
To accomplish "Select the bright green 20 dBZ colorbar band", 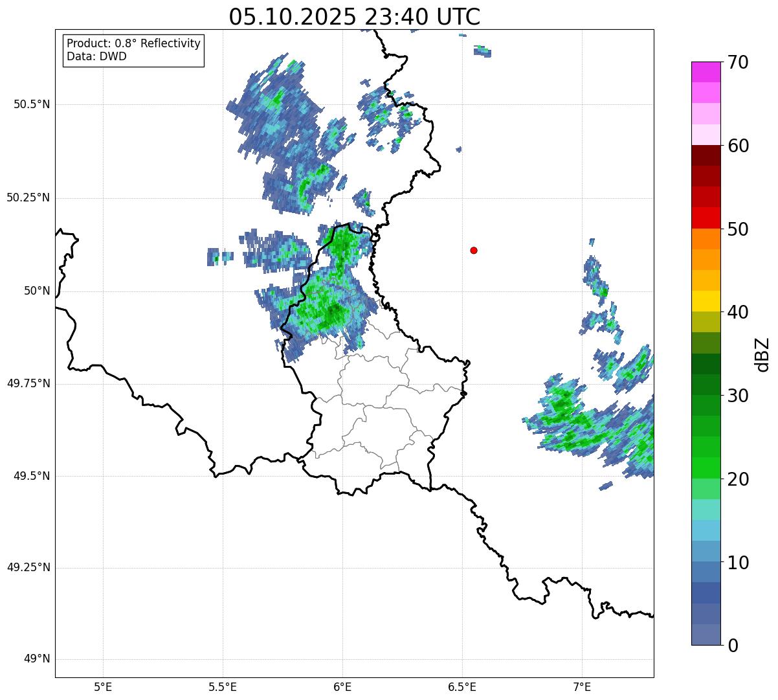I will point(706,468).
